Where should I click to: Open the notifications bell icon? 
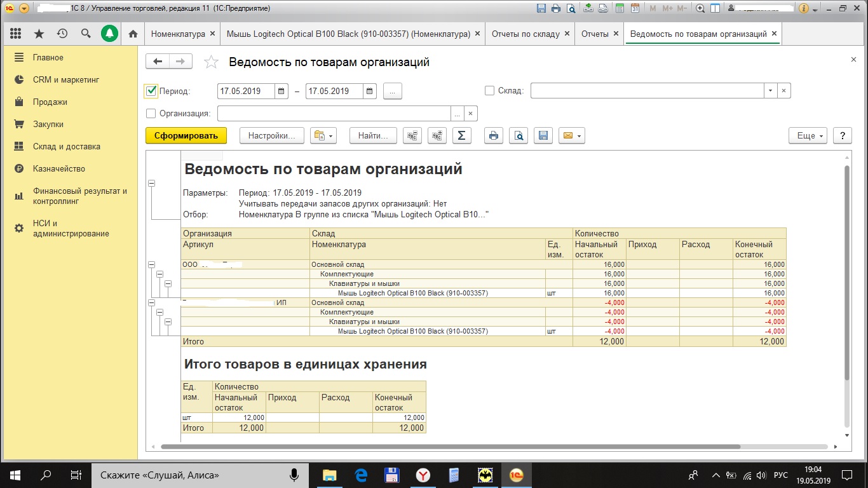[109, 34]
